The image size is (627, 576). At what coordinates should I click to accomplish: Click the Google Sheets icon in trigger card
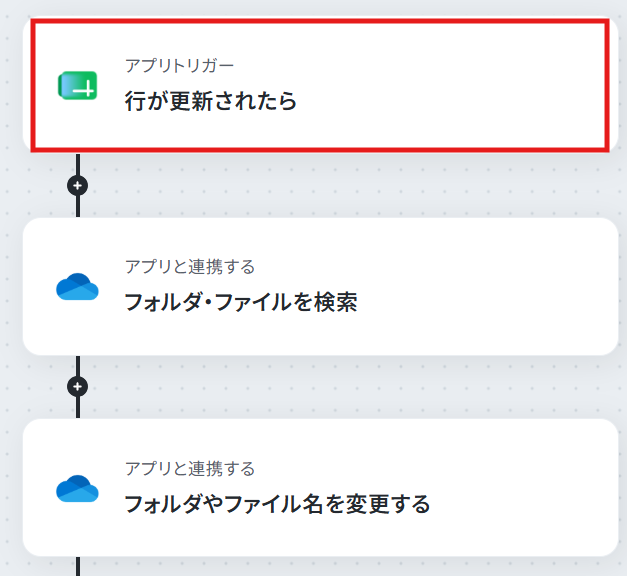tap(78, 85)
